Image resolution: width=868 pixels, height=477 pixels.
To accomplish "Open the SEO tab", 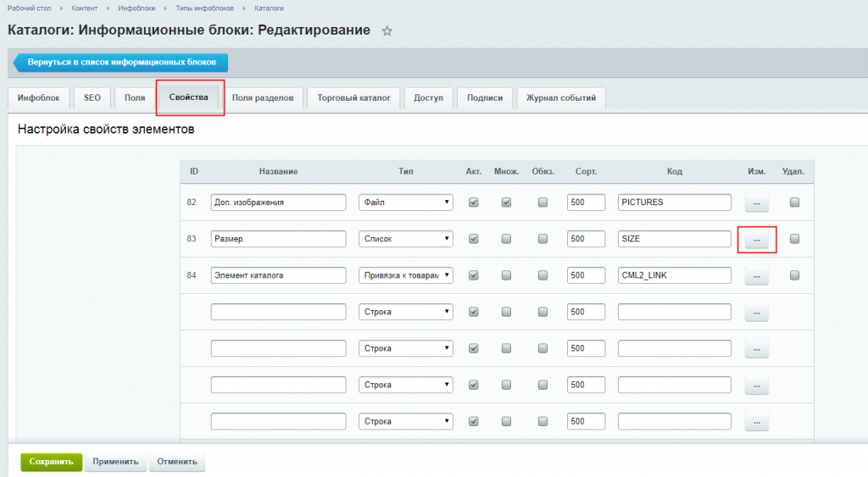I will (x=92, y=98).
